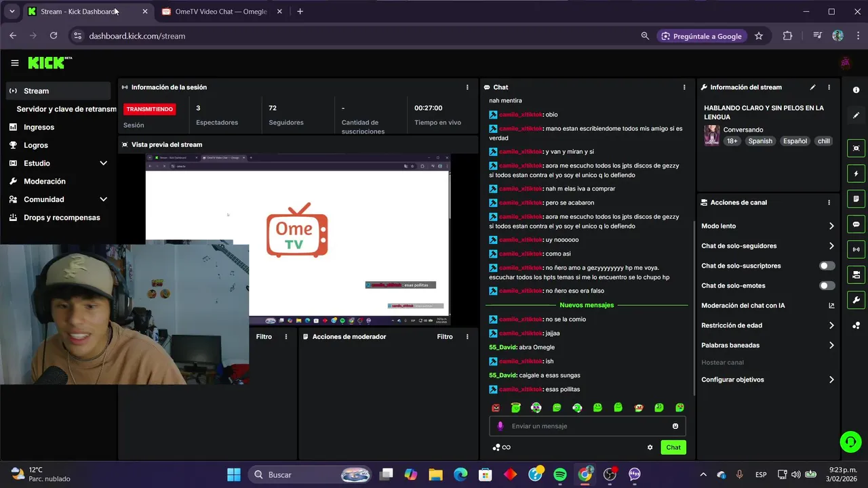868x488 pixels.
Task: Open Acciones de canal three-dot menu
Action: [829, 203]
